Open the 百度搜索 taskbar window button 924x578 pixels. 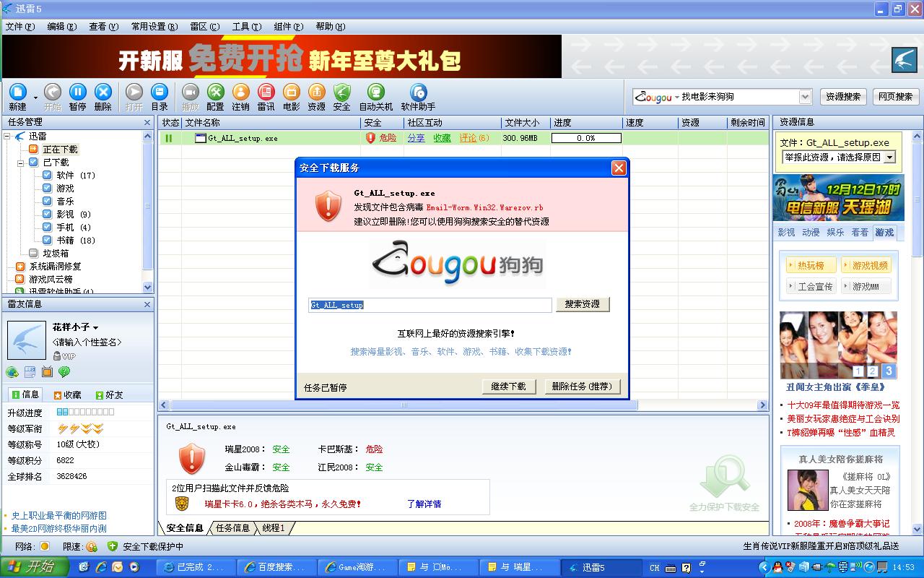click(276, 567)
